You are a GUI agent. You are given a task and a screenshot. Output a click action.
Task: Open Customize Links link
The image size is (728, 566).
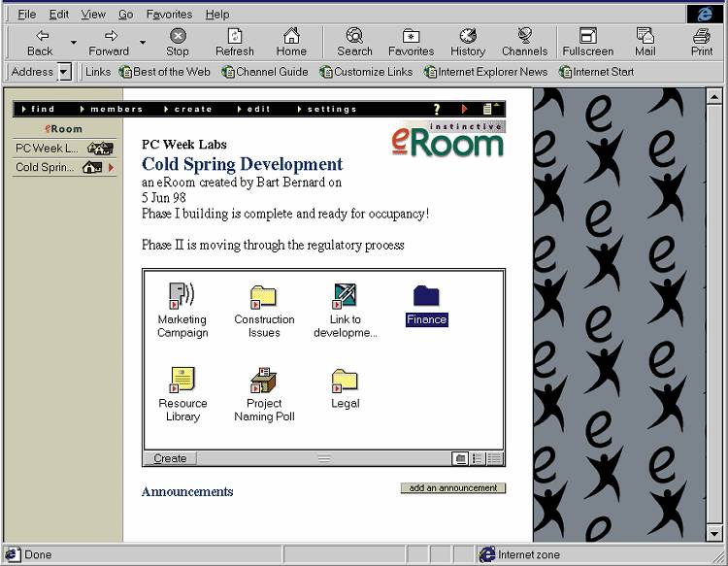(367, 72)
